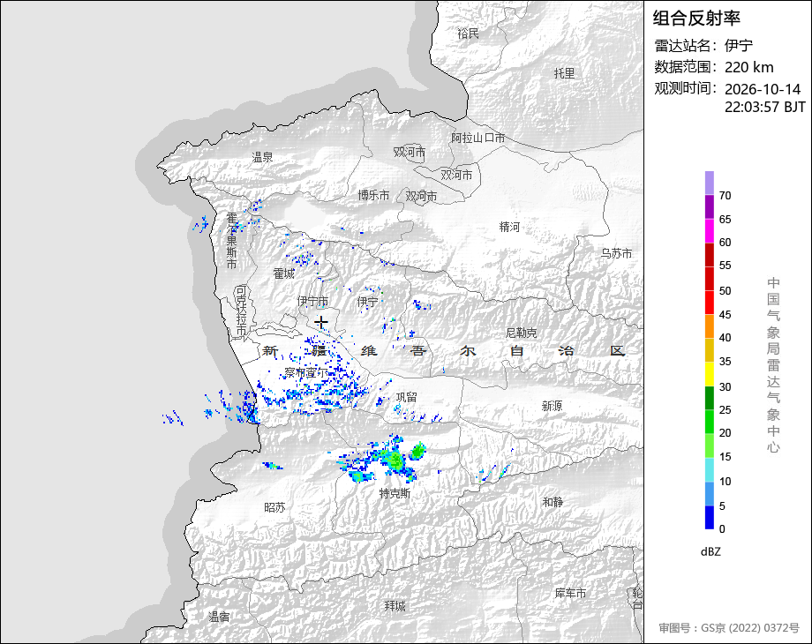Select the 特克斯 map label

(395, 493)
